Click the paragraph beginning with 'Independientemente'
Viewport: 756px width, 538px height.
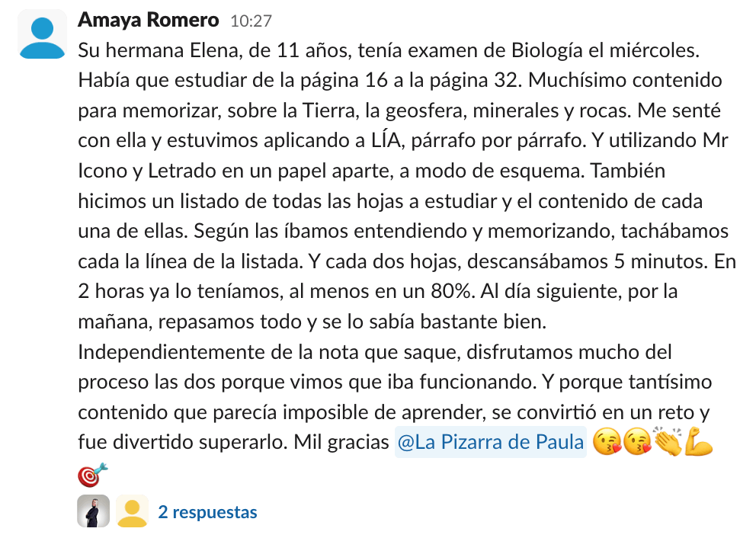coord(395,397)
